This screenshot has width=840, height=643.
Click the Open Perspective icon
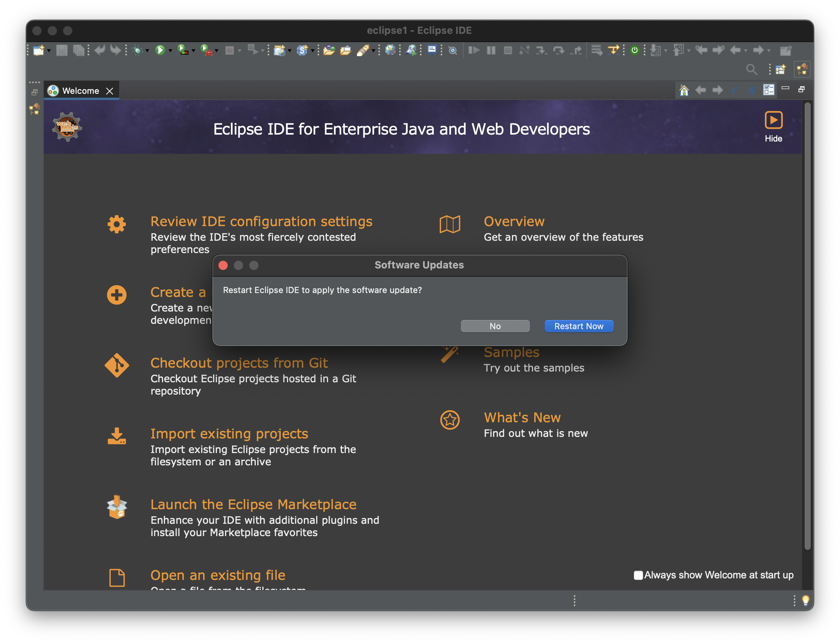point(780,70)
